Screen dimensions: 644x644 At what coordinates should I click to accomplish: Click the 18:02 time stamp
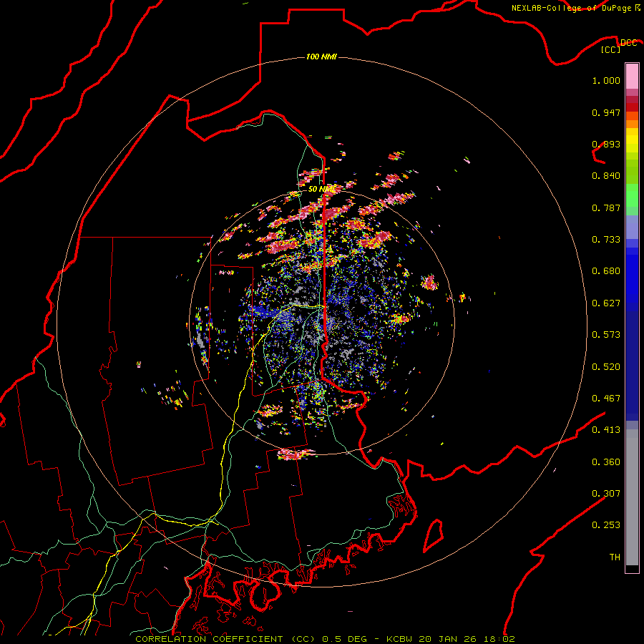[499, 639]
